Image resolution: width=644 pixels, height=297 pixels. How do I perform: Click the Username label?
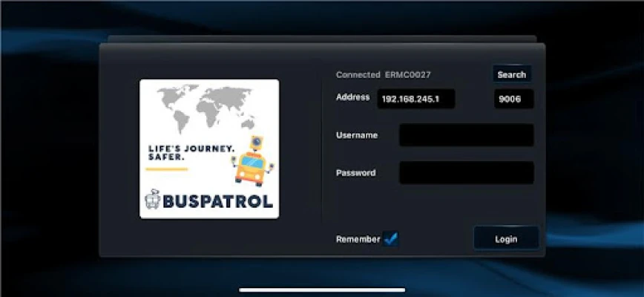(x=357, y=135)
